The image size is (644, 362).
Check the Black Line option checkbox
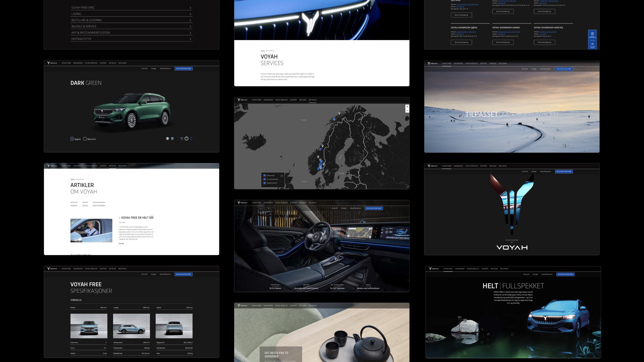tap(85, 139)
